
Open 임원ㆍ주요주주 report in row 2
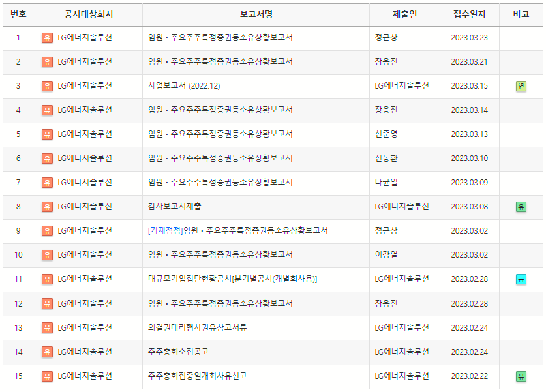click(220, 61)
